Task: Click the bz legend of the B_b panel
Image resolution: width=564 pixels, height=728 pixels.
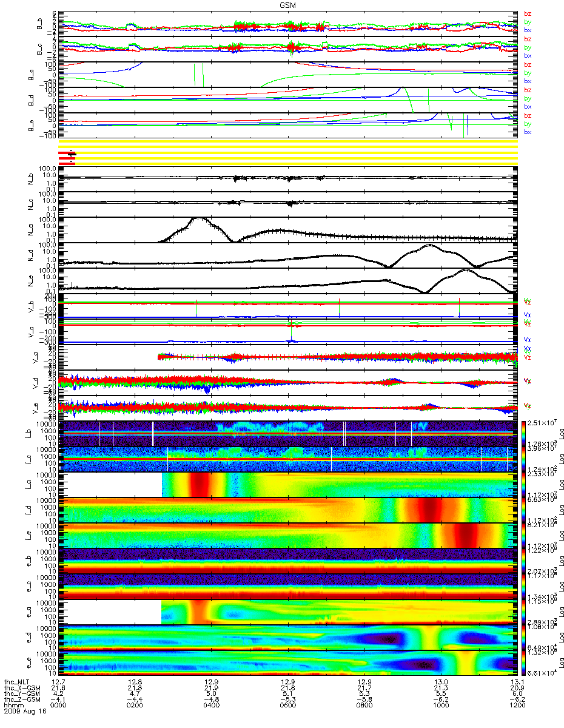Action: coord(528,14)
